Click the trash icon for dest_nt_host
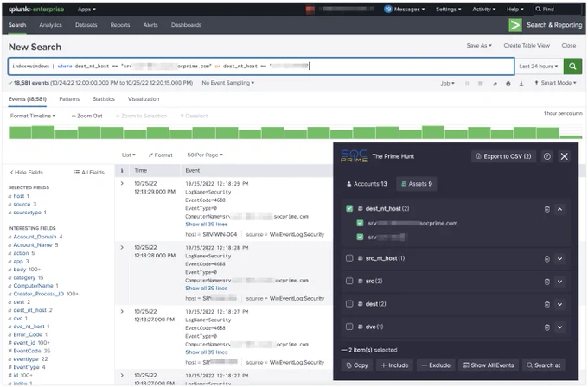 (x=547, y=209)
